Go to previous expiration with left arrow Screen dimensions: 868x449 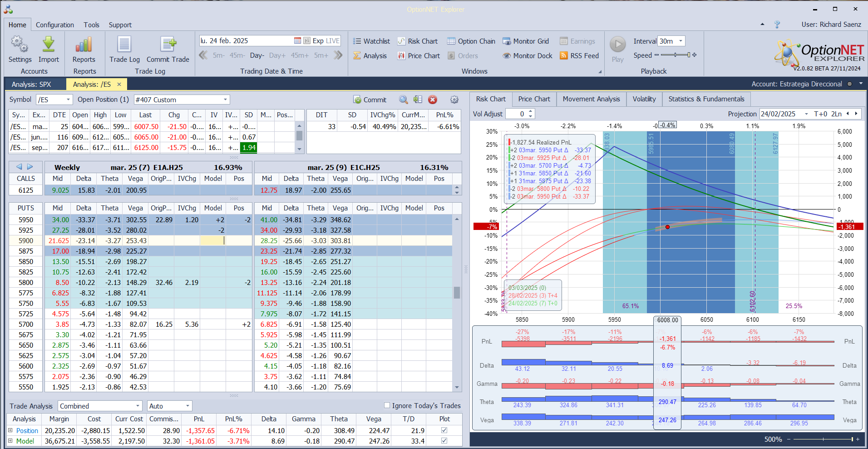[19, 167]
